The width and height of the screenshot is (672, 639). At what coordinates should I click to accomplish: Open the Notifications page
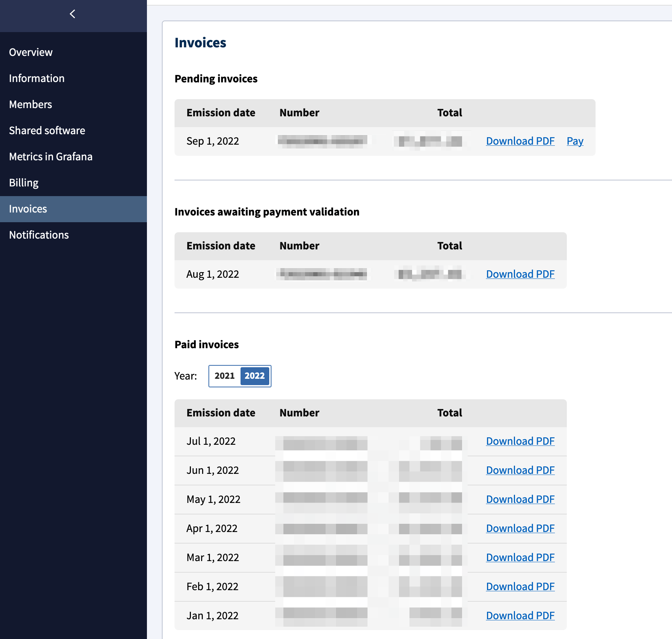click(x=39, y=235)
